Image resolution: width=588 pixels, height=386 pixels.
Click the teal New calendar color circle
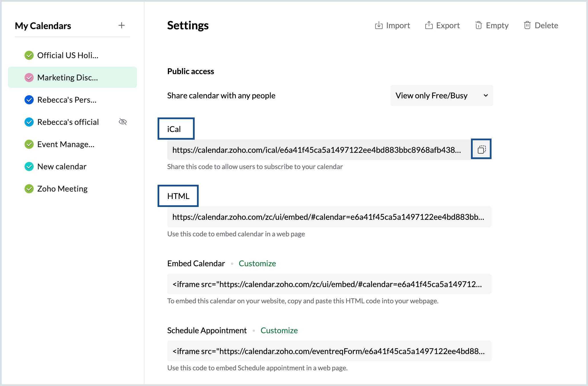(29, 166)
